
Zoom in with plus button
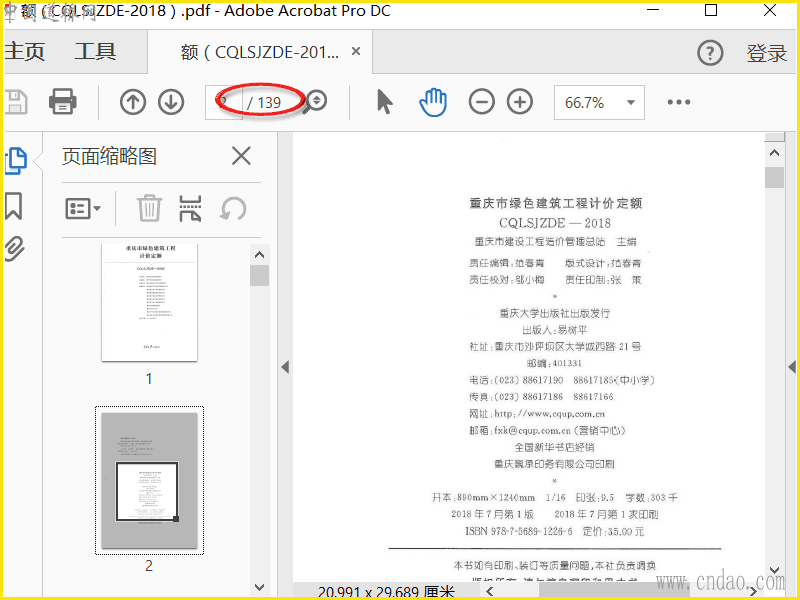tap(520, 102)
